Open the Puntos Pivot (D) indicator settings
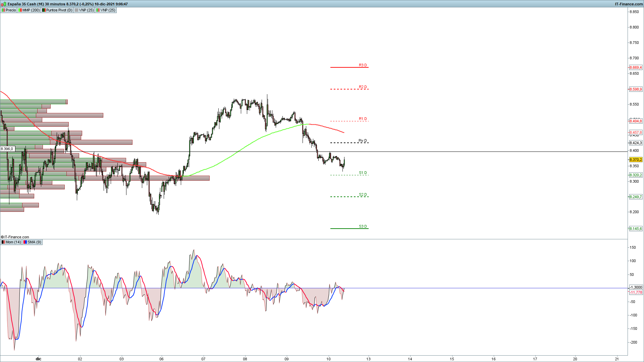Image resolution: width=644 pixels, height=362 pixels. coord(57,10)
